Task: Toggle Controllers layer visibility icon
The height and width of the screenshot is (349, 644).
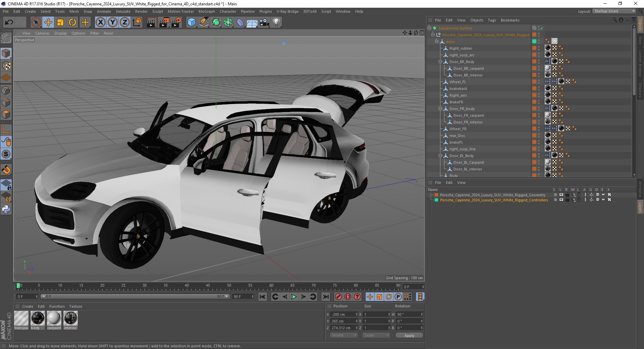Action: 561,200
